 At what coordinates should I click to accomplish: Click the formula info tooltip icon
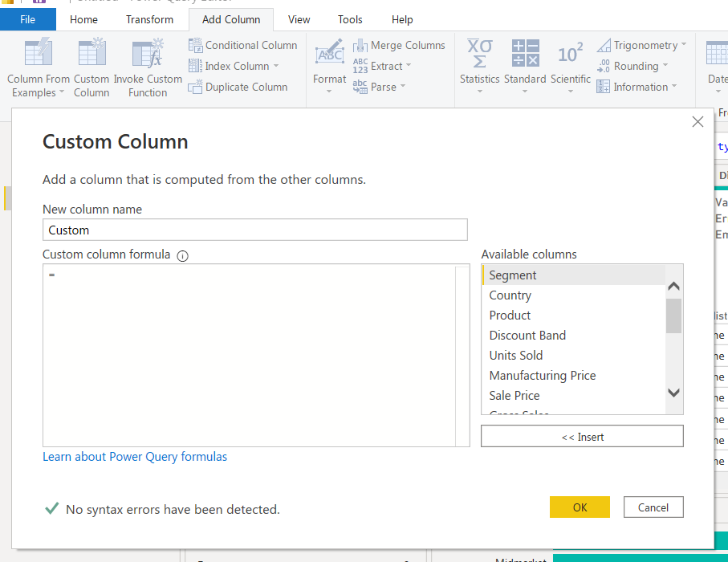pos(182,255)
